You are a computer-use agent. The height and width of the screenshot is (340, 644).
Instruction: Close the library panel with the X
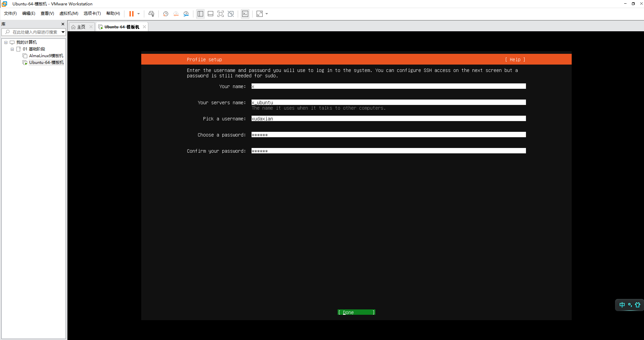(63, 24)
